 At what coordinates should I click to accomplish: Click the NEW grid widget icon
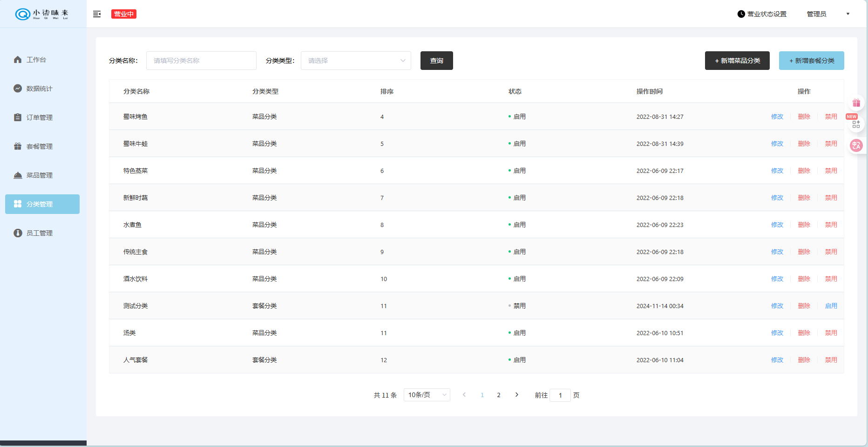point(856,124)
